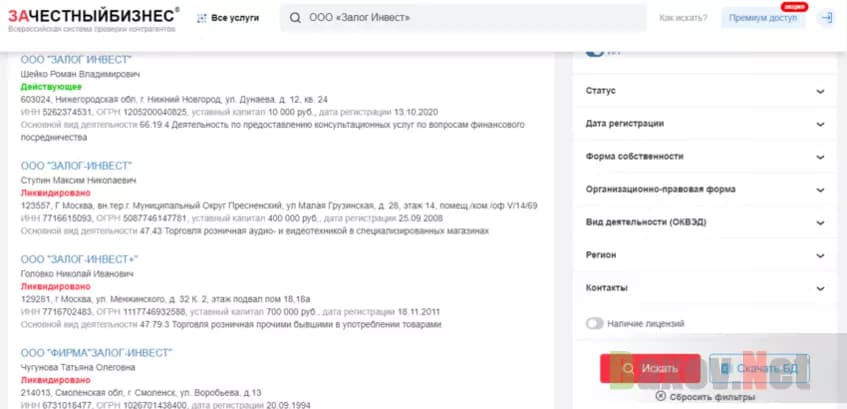Expand the Форма собственности filter
847x409 pixels.
[705, 157]
